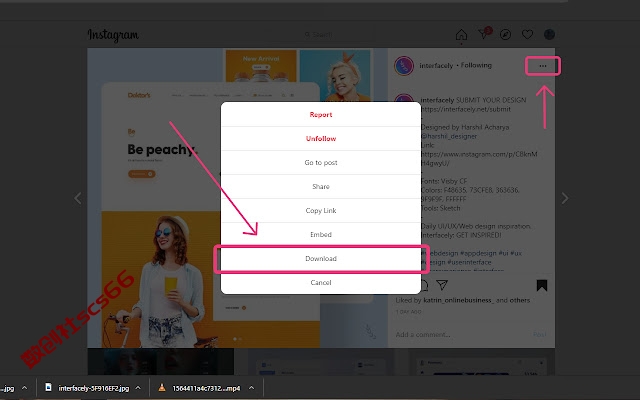Click the 1 DAY AGO timestamp
Screen dimensions: 640x400
(x=408, y=312)
